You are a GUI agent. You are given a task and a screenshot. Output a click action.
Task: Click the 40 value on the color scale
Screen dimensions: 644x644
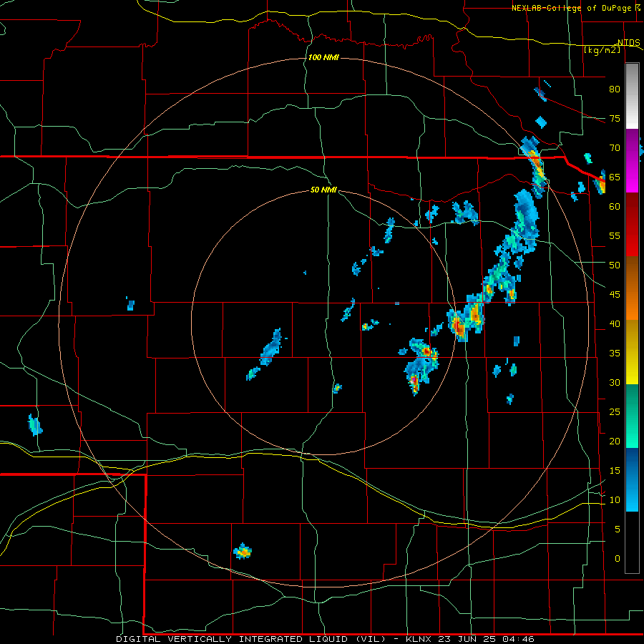[x=615, y=323]
